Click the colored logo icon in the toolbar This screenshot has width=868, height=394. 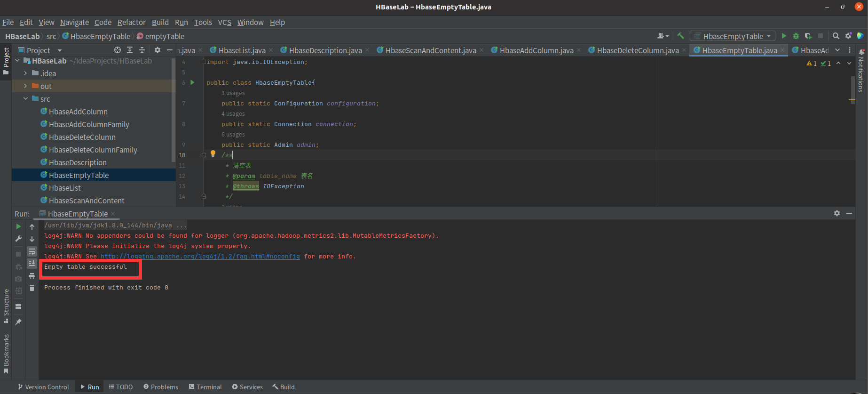point(860,36)
